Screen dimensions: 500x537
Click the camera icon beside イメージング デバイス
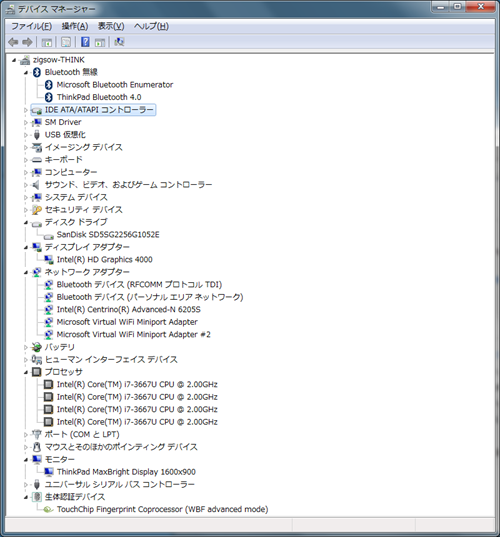coord(37,147)
